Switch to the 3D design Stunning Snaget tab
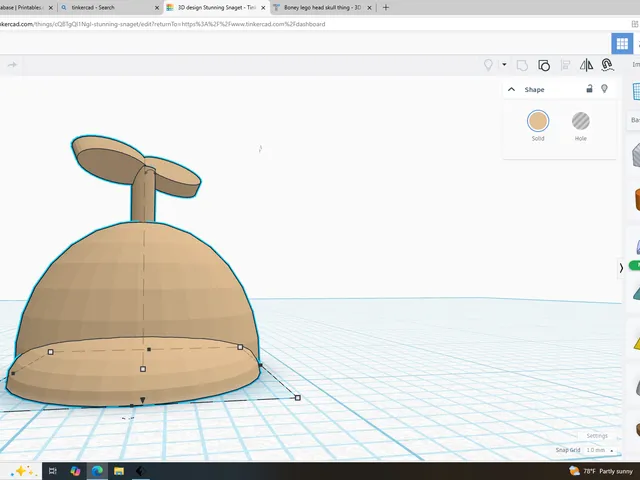Screen dimensions: 640x480 (x=216, y=7)
